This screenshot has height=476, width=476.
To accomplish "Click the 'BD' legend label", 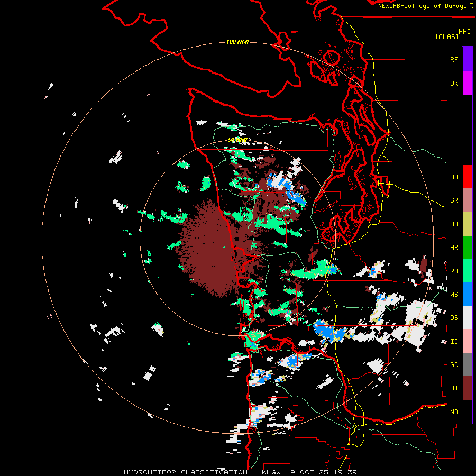I will tap(454, 224).
